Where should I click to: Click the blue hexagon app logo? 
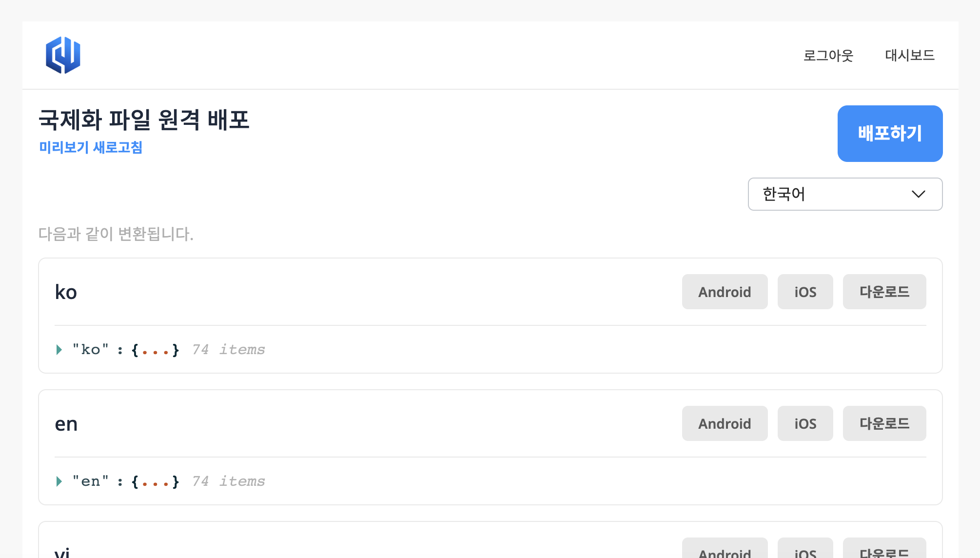[x=63, y=55]
